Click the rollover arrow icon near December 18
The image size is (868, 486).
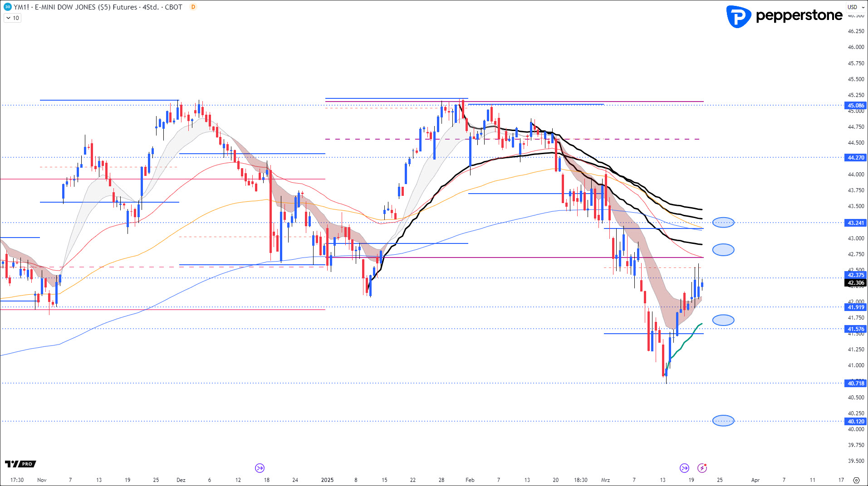(260, 468)
